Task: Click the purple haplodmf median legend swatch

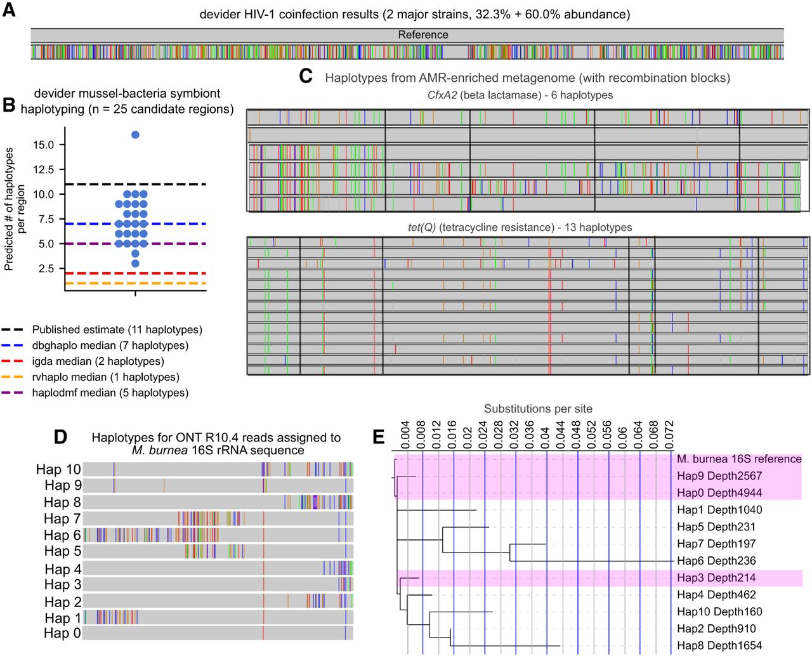Action: pyautogui.click(x=12, y=393)
